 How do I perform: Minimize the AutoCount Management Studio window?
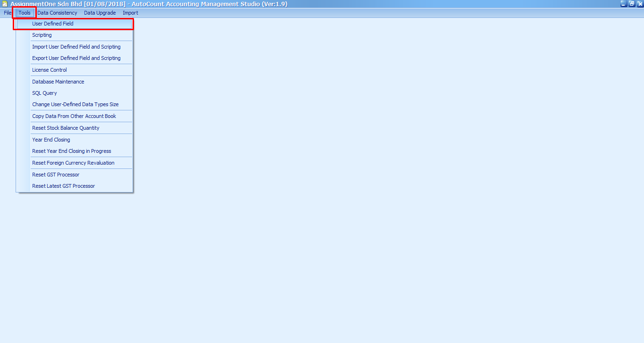(x=624, y=4)
